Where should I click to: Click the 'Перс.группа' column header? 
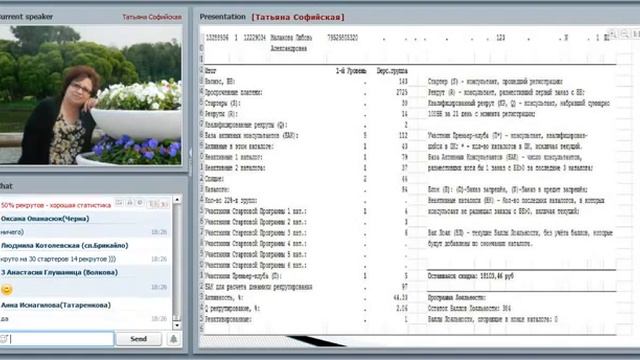[392, 71]
